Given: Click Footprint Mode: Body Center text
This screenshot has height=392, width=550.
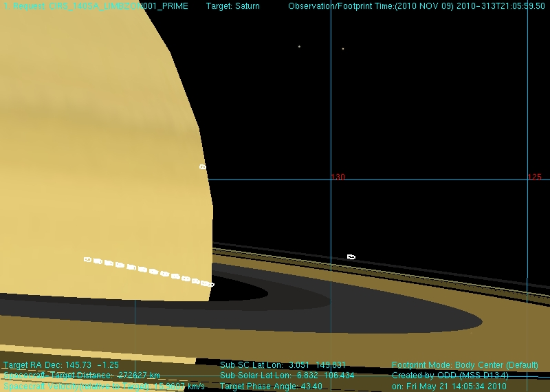Looking at the screenshot, I should click(470, 365).
